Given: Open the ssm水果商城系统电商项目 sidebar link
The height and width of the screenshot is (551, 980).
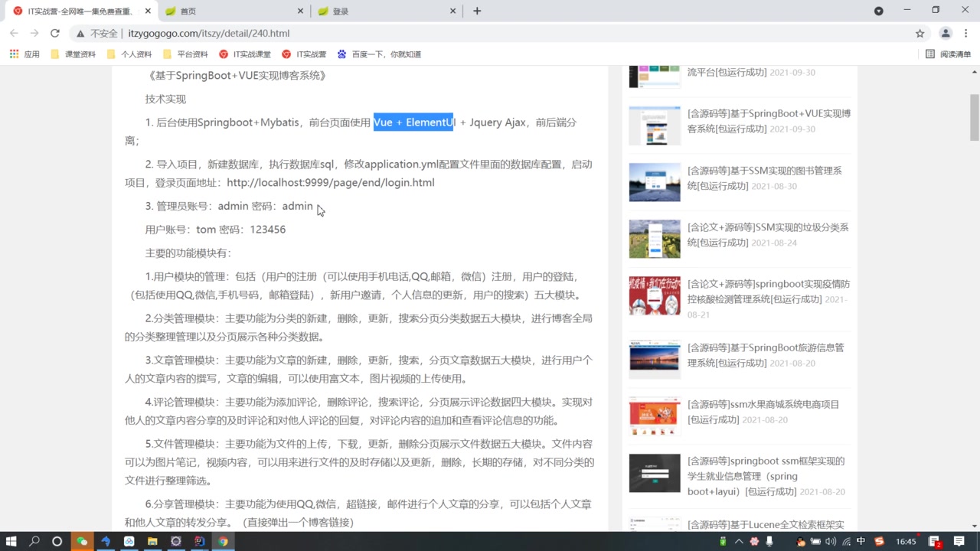Looking at the screenshot, I should point(763,412).
